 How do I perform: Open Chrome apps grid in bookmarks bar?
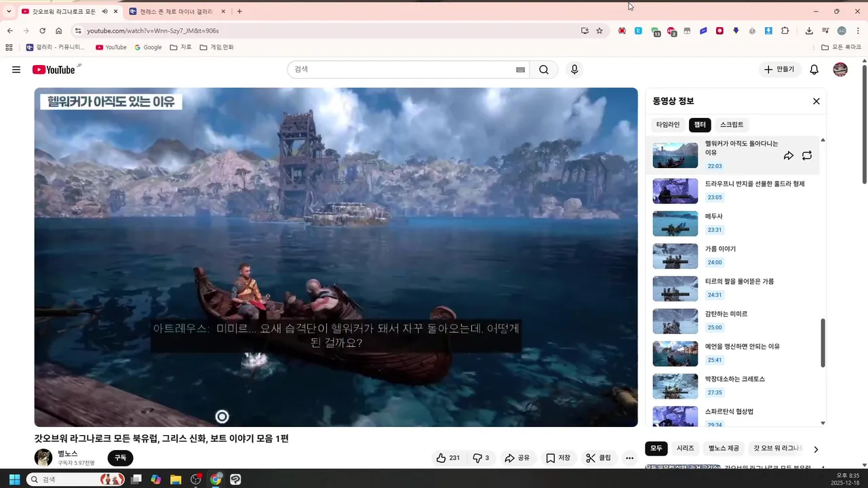[x=9, y=47]
